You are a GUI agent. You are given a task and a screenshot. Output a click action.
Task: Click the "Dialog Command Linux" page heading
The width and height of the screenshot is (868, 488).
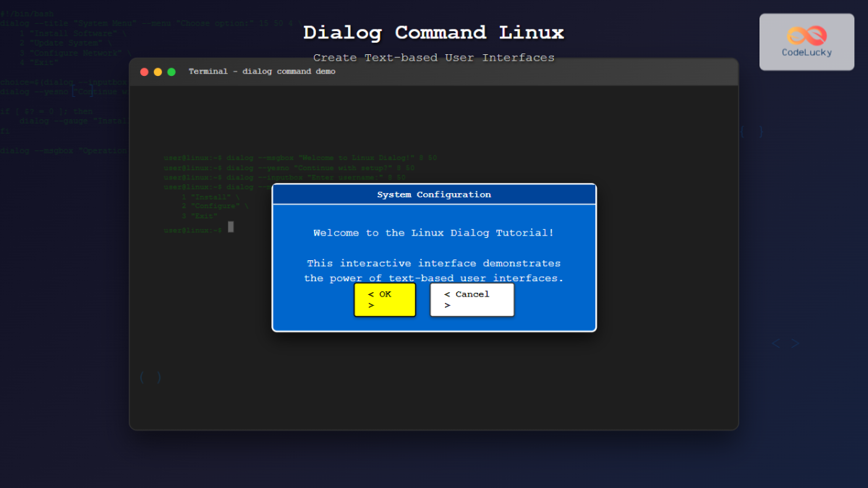click(x=434, y=32)
